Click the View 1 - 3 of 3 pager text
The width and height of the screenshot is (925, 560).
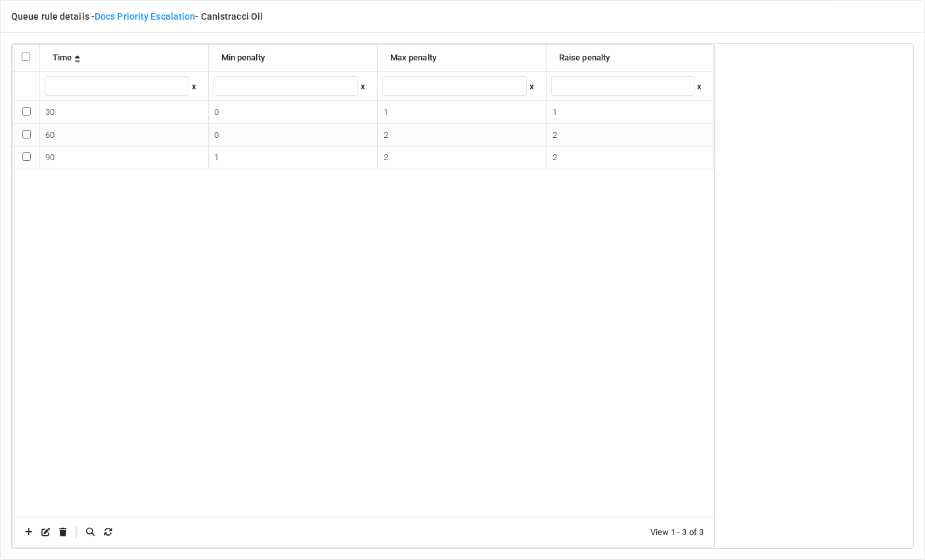677,532
